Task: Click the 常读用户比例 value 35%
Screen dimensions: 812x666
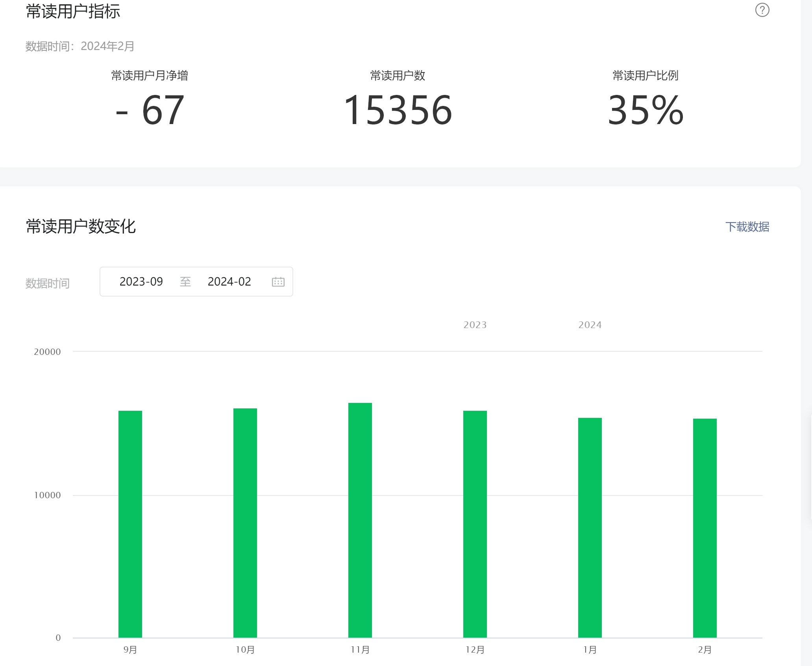Action: (646, 110)
